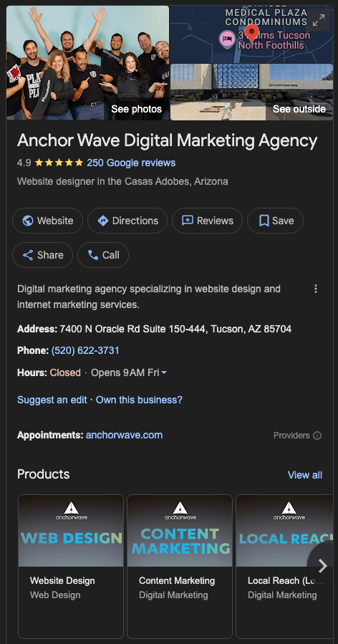Save this business to a list

(275, 221)
